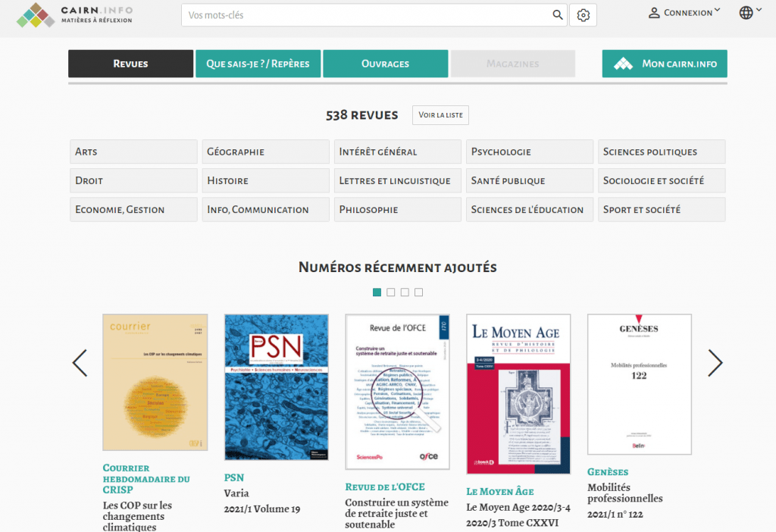Expand the Connexion dropdown chevron
776x532 pixels.
coord(717,11)
